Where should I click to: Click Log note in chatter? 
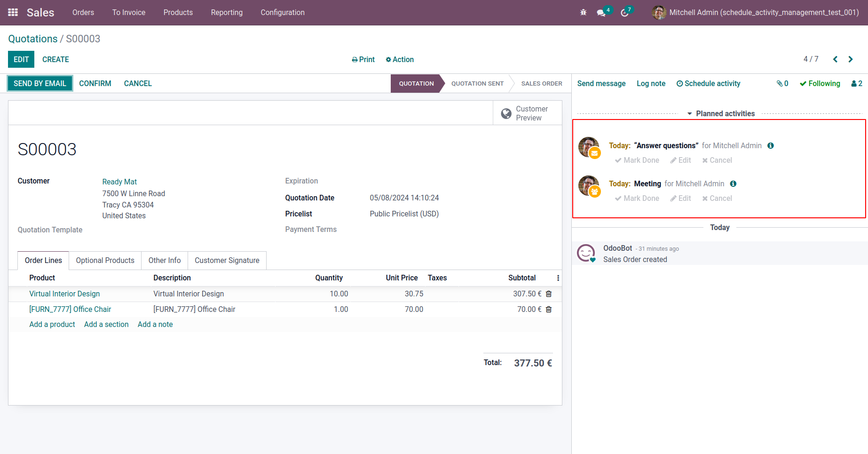651,83
